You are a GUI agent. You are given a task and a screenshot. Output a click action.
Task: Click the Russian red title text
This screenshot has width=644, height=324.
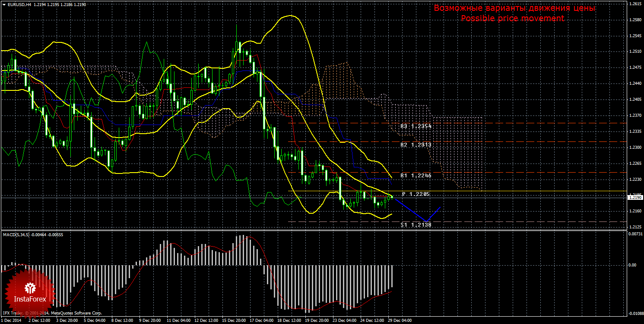514,8
